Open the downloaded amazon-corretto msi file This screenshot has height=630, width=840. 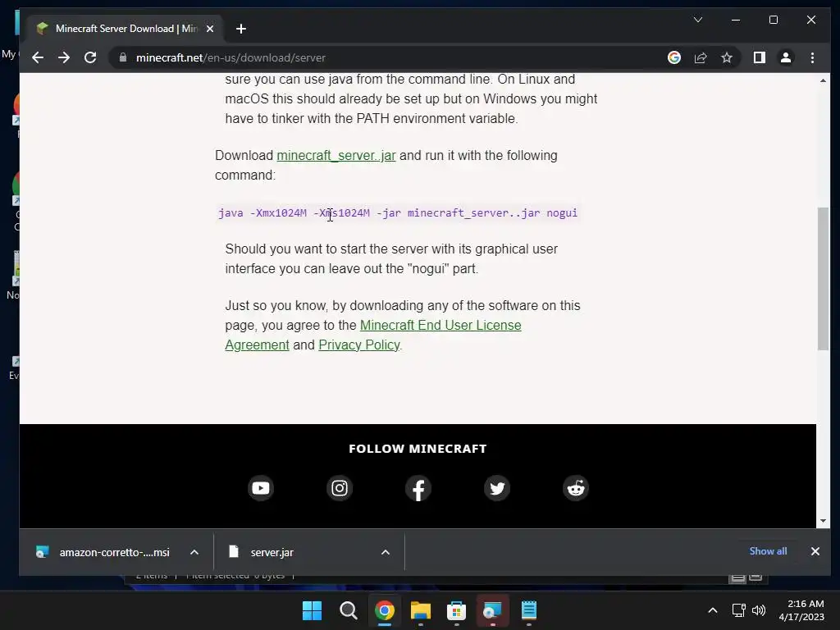(x=114, y=552)
